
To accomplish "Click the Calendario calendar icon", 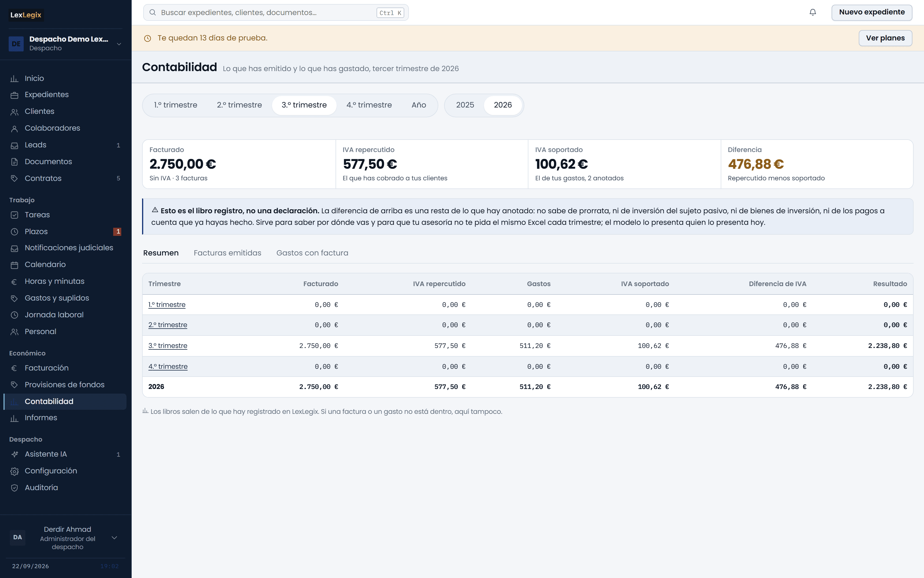I will pos(14,265).
